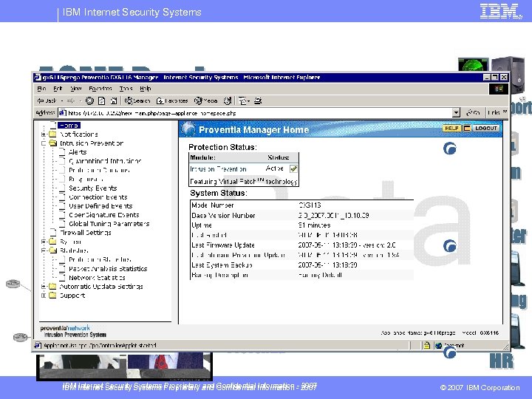532x399 pixels.
Task: Click the green Active status checkmark icon
Action: [x=293, y=168]
